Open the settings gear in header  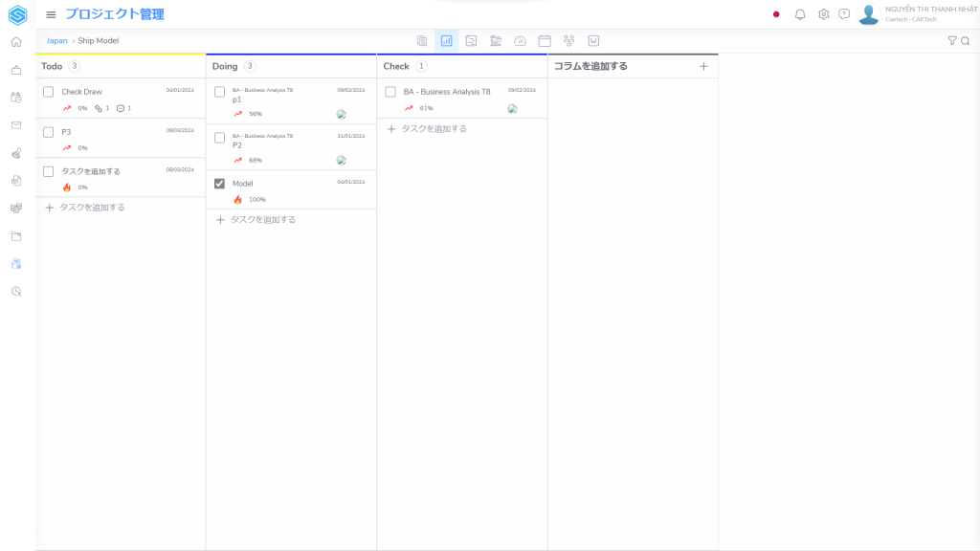pyautogui.click(x=823, y=14)
